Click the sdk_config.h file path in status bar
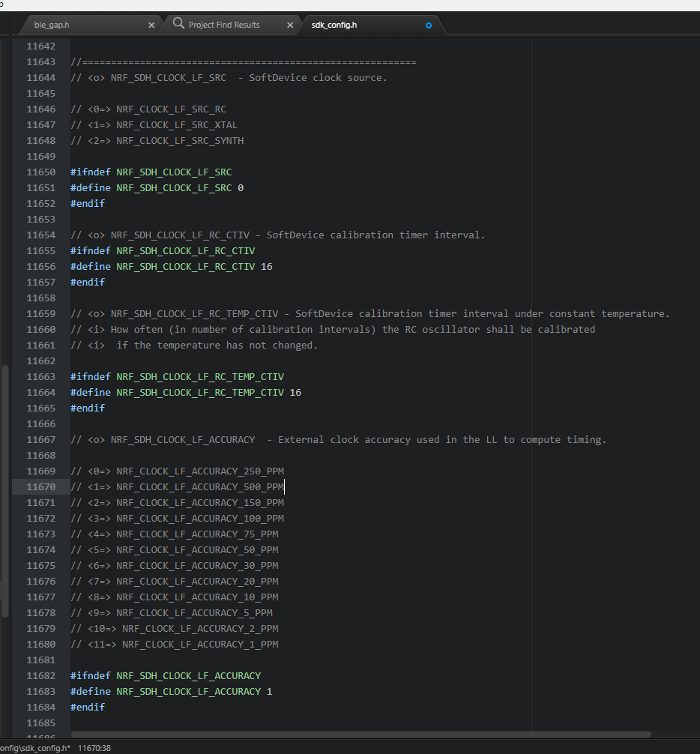This screenshot has width=700, height=754. (35, 748)
